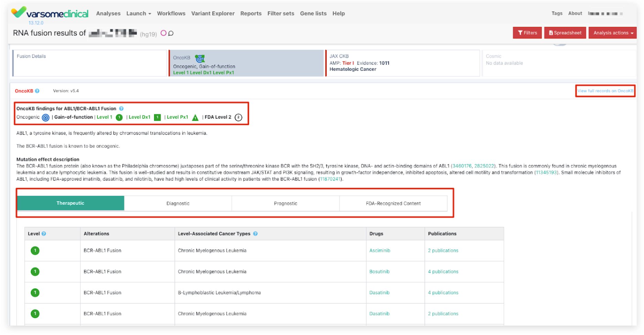Open the comment bubble icon beside hg19
Viewport: 644px width, 335px height.
coord(171,33)
